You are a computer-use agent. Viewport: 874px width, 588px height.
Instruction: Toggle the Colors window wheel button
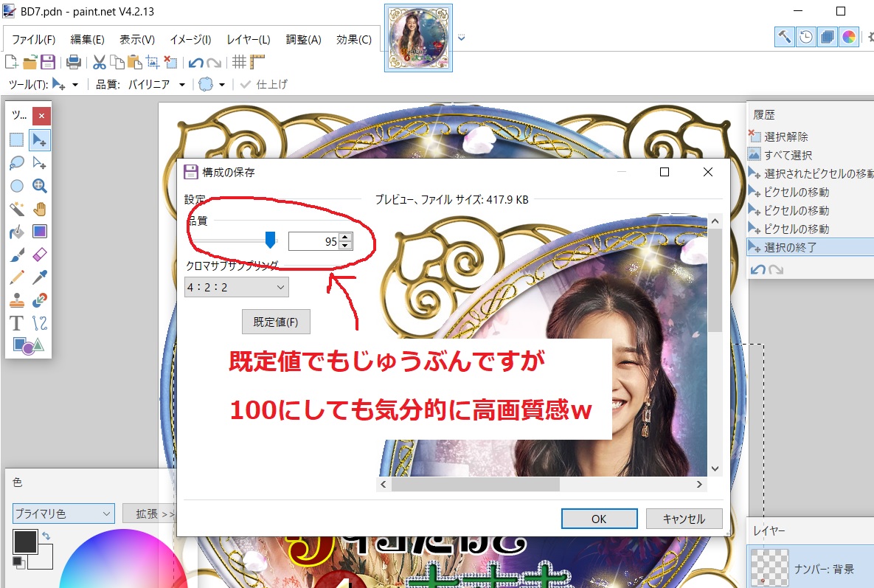(849, 37)
